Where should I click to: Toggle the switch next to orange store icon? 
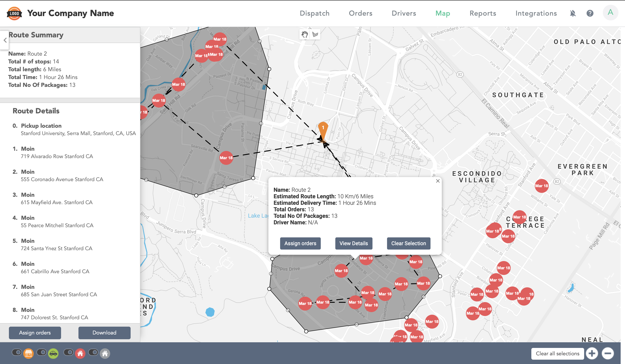(17, 352)
